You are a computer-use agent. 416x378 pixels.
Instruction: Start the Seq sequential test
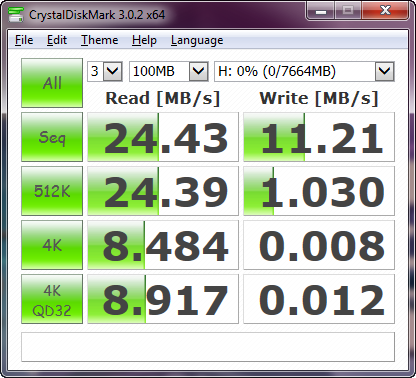pos(52,137)
